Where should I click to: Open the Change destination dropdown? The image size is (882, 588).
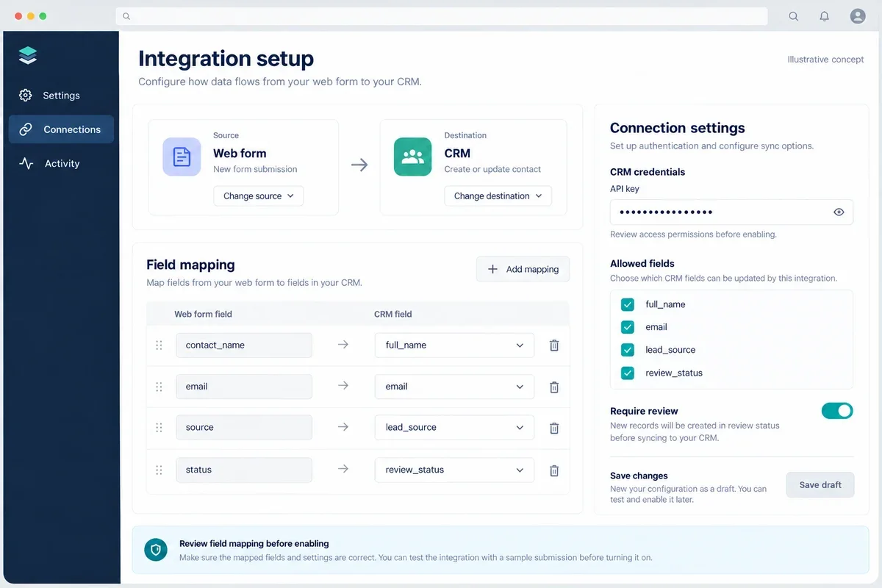pos(498,196)
